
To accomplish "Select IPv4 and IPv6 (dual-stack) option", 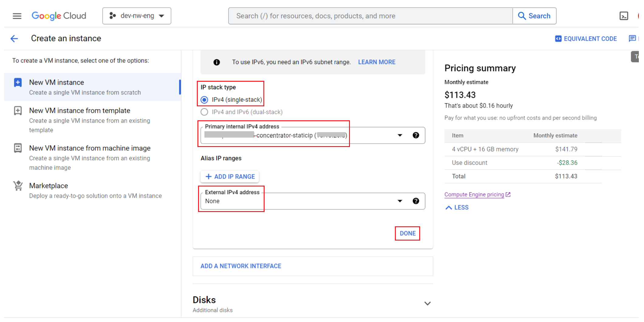I will pyautogui.click(x=204, y=112).
